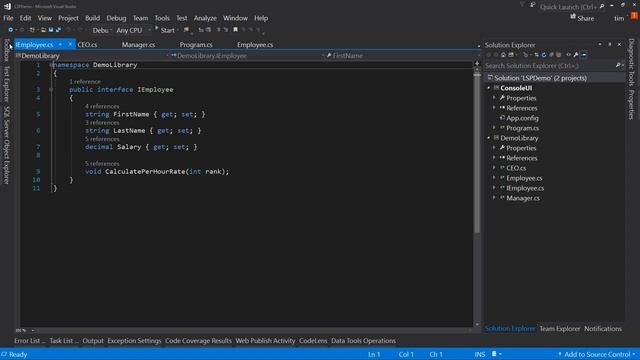Collapse the interface outlining at line 3
Image resolution: width=640 pixels, height=360 pixels.
[x=51, y=89]
